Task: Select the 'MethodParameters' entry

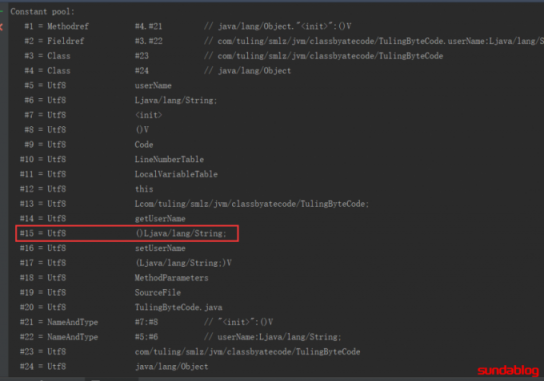Action: click(171, 278)
